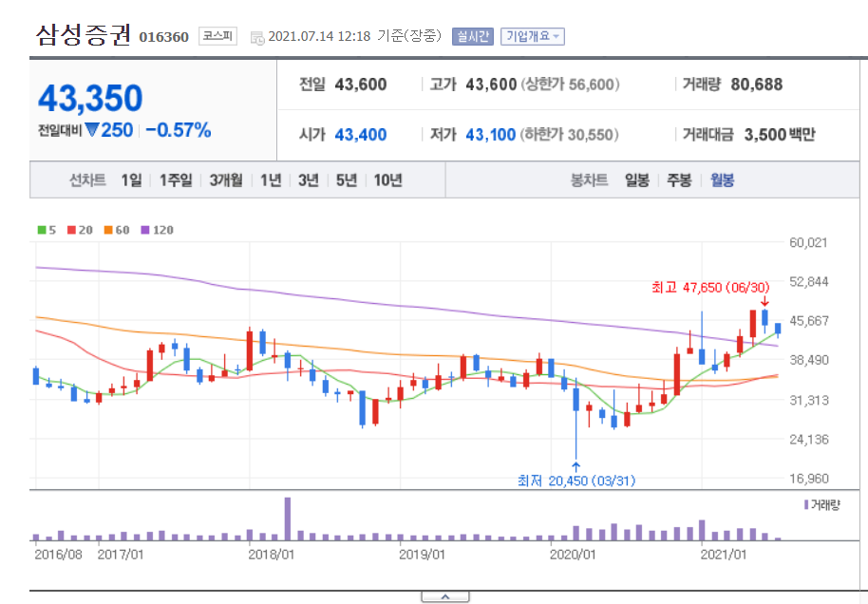The width and height of the screenshot is (868, 604).
Task: Click the 2018/01 x-axis label
Action: (272, 555)
